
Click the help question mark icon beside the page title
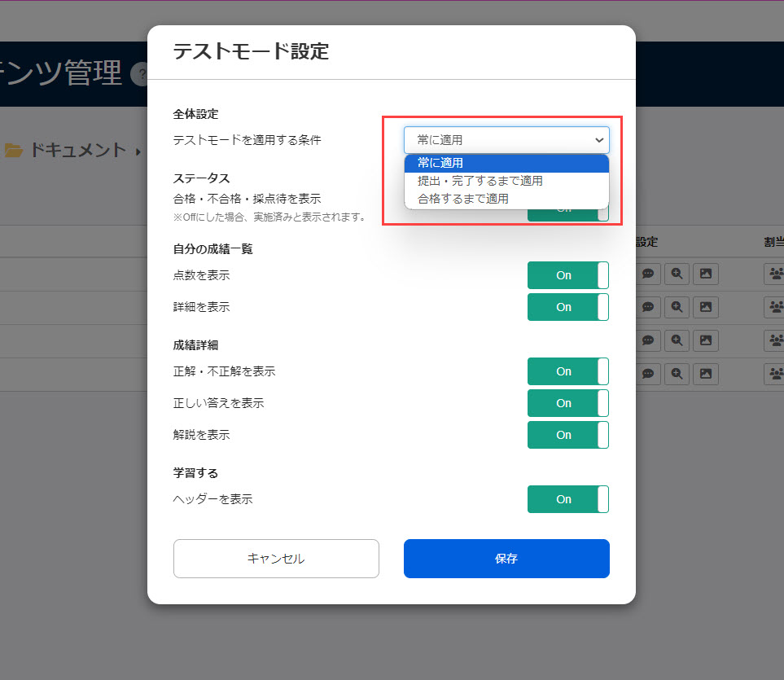click(x=139, y=75)
